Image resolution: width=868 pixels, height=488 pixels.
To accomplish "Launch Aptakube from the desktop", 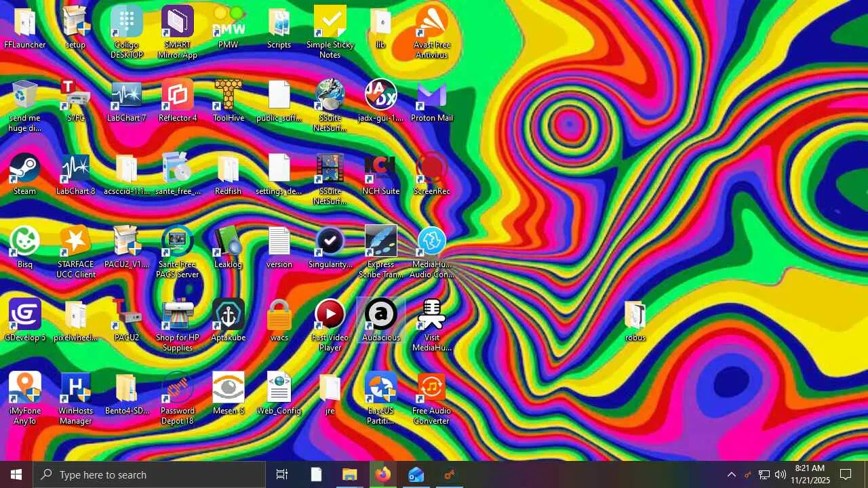I will click(229, 321).
